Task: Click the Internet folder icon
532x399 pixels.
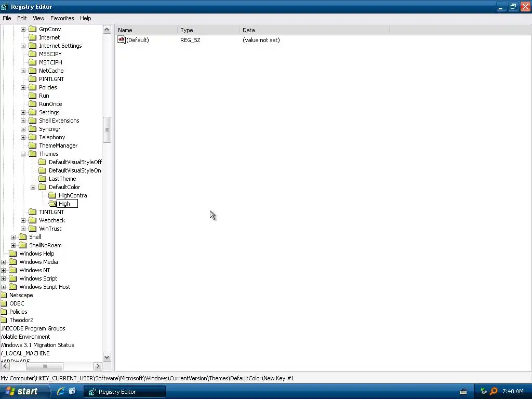Action: (x=33, y=37)
